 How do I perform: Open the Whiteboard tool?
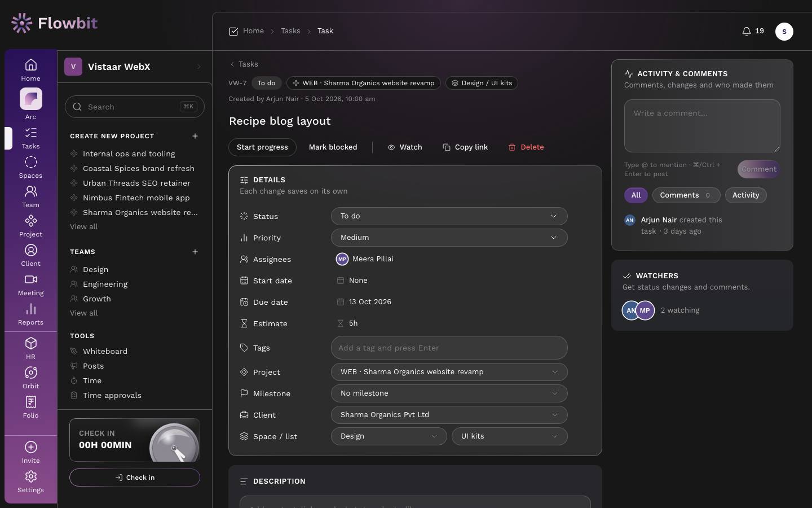[x=105, y=351]
